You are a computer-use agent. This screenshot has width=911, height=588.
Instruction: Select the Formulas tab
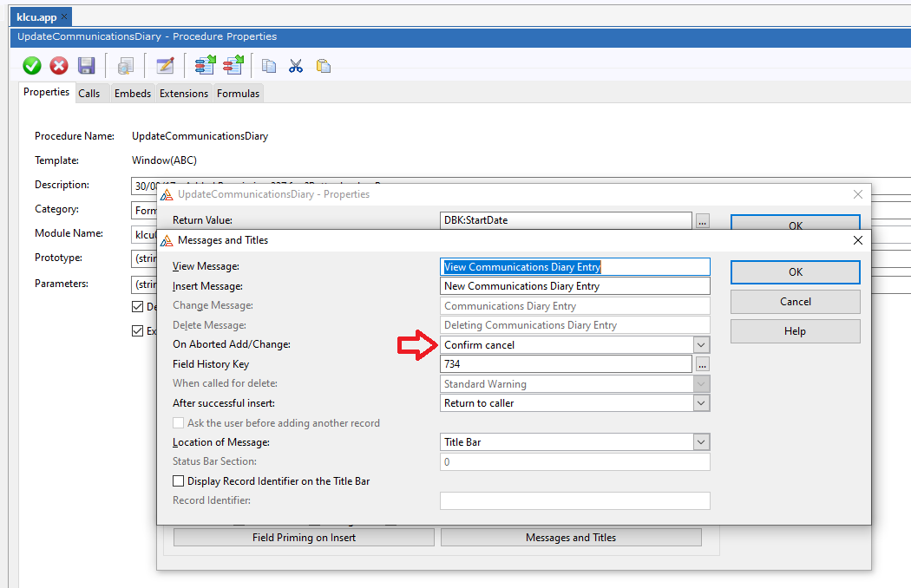point(238,93)
